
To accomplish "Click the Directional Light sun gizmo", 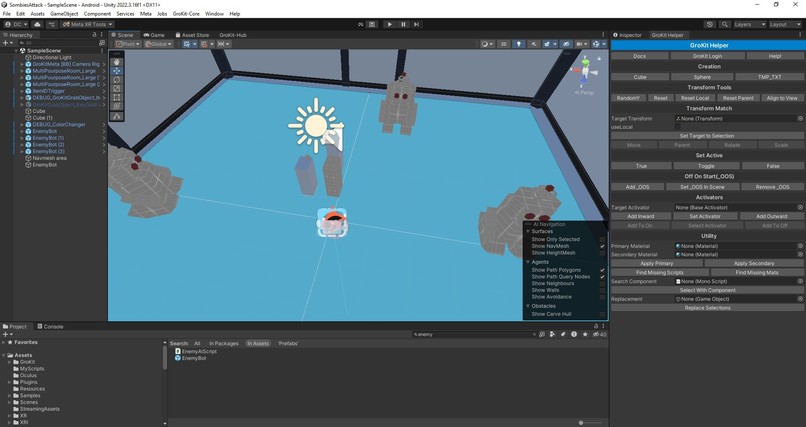I will tap(316, 125).
